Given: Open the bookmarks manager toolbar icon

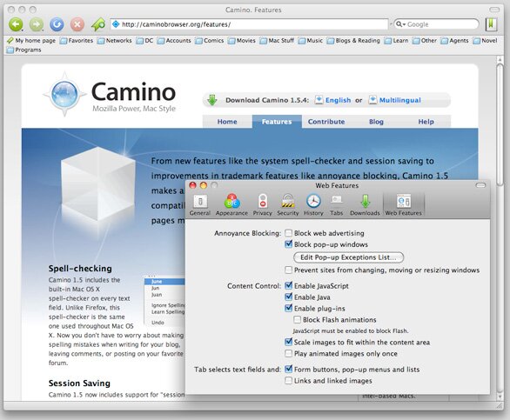Looking at the screenshot, I should (x=491, y=24).
